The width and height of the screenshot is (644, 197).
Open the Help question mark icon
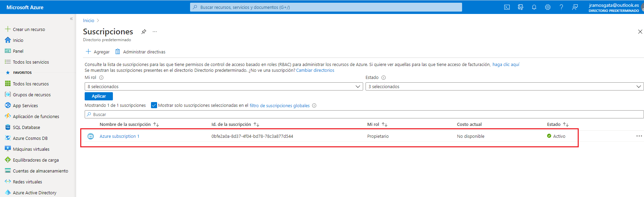coord(561,7)
